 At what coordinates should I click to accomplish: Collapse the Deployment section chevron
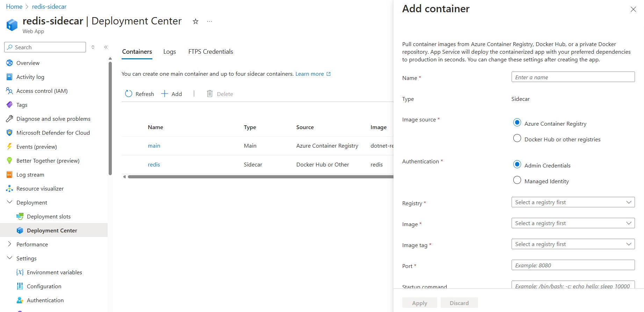(x=9, y=202)
